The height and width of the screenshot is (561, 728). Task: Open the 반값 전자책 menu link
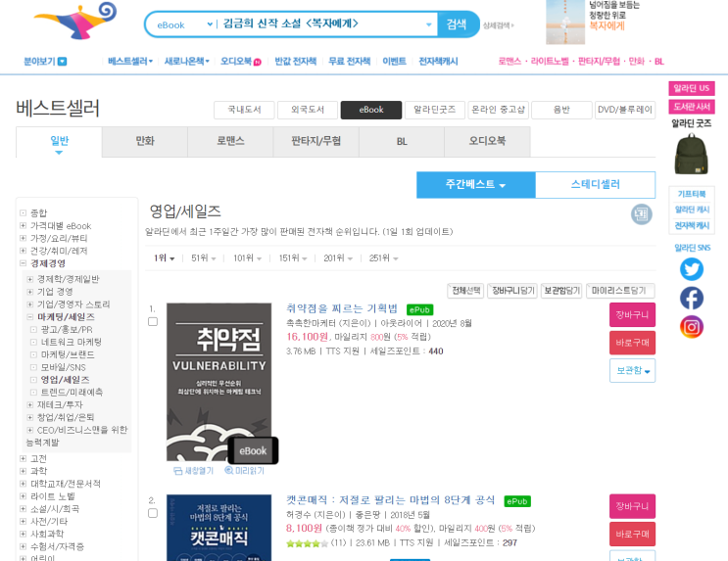tap(295, 62)
